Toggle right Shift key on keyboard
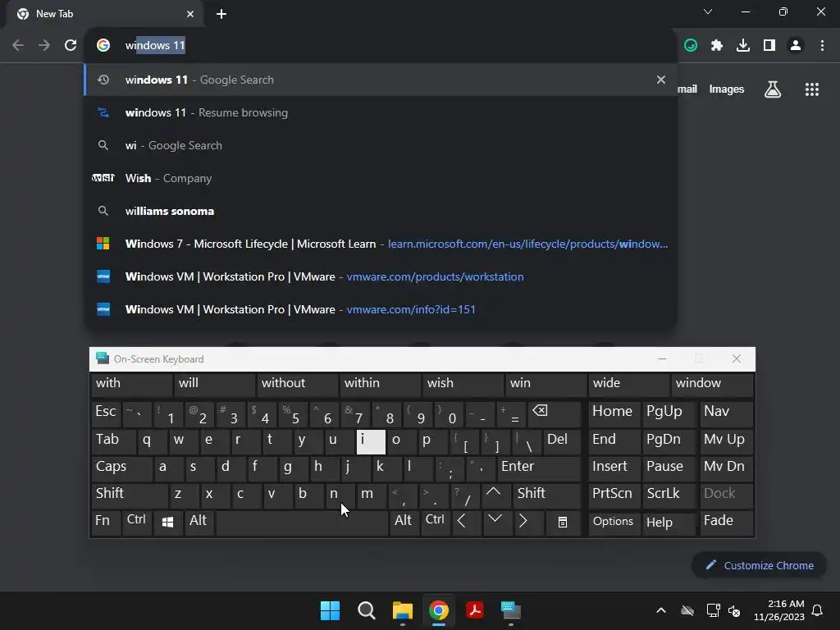Image resolution: width=840 pixels, height=630 pixels. pos(547,495)
